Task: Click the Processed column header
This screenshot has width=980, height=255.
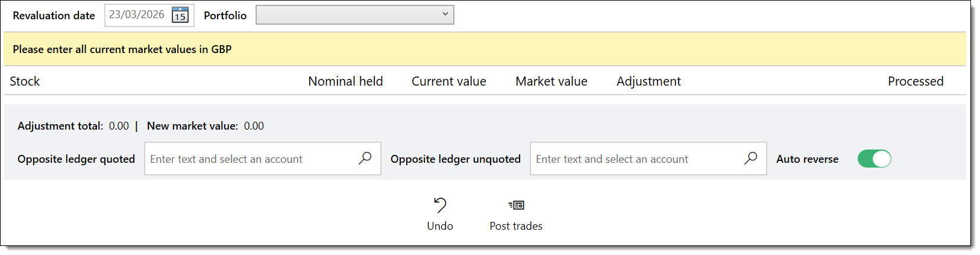Action: point(916,81)
